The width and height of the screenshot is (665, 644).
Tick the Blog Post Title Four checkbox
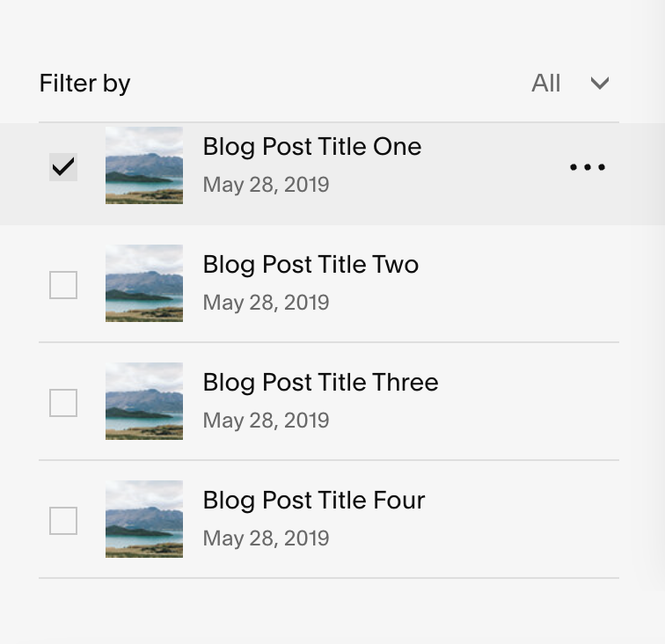pos(63,521)
